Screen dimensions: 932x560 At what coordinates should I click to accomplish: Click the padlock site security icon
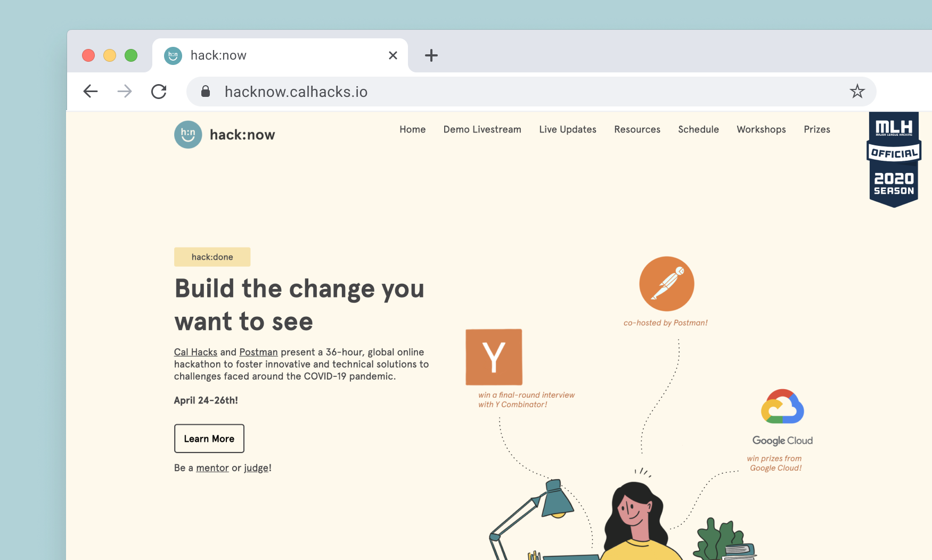coord(206,92)
